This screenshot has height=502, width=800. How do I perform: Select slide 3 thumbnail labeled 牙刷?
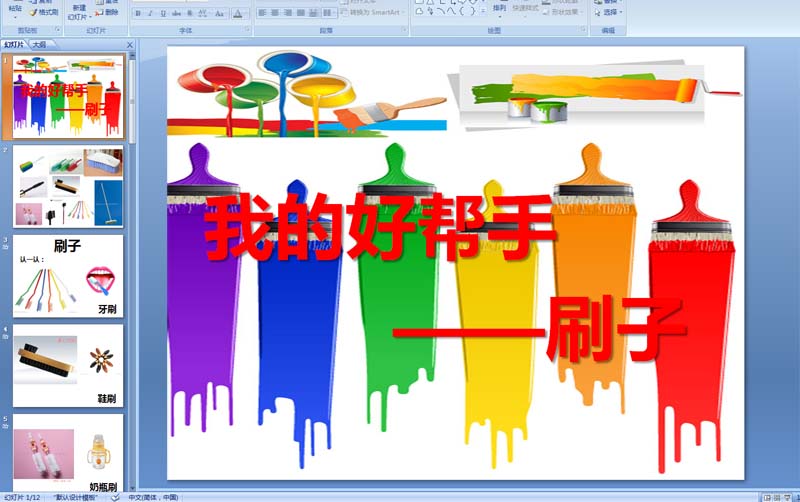point(68,276)
